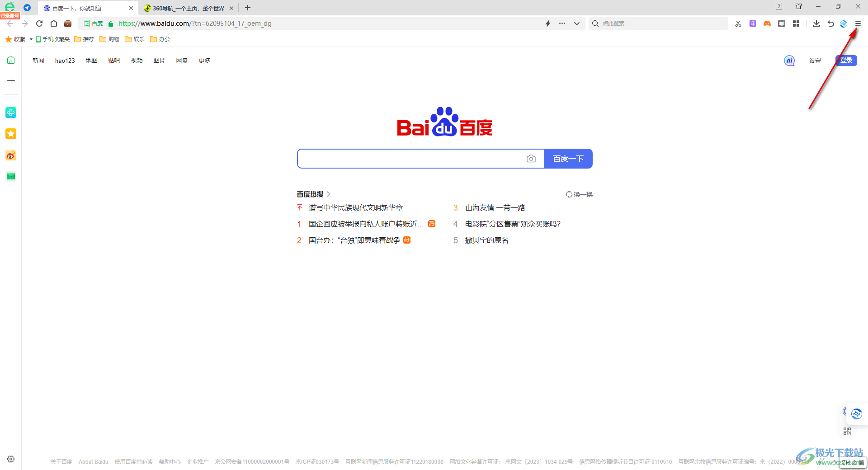This screenshot has width=868, height=470.
Task: Click the tab count badge showing 2
Action: 778,6
